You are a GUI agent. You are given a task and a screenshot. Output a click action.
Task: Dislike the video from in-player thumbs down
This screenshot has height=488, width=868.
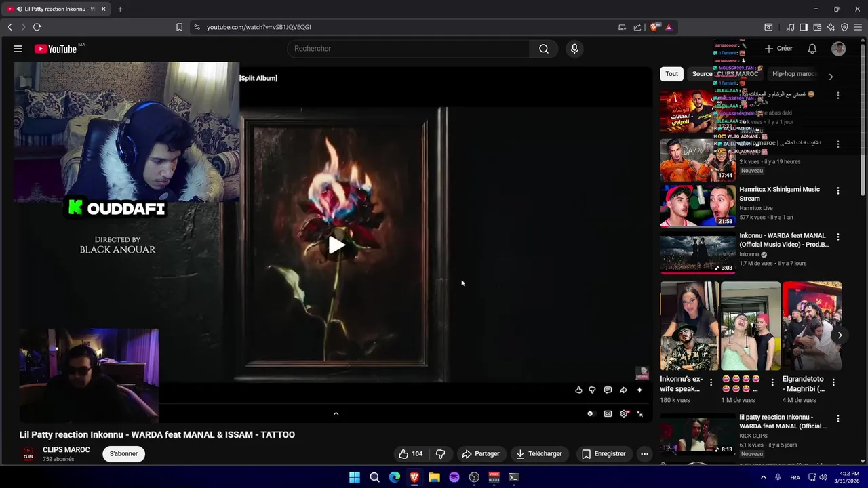point(592,390)
